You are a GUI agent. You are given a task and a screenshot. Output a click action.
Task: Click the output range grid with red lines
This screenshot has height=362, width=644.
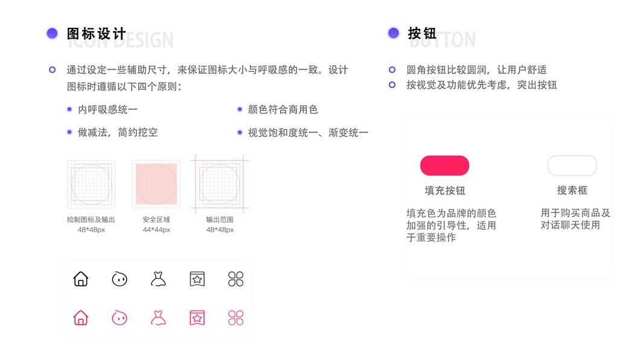pyautogui.click(x=220, y=184)
